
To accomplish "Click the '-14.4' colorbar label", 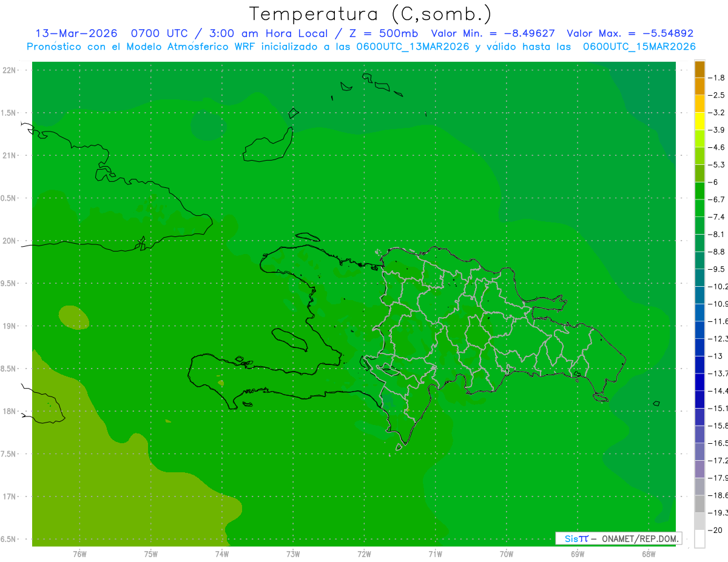I will (x=718, y=390).
